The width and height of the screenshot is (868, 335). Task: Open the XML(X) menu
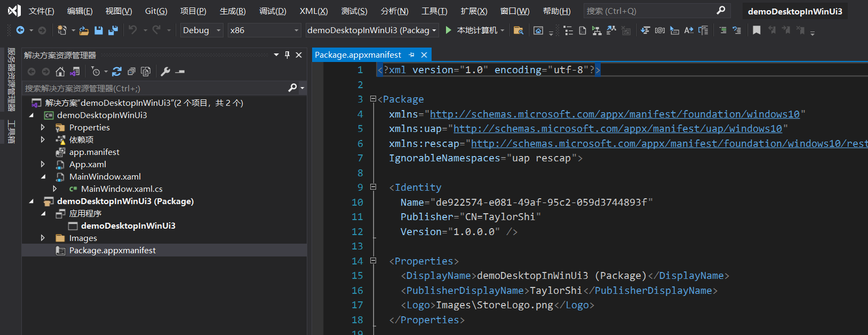coord(314,11)
